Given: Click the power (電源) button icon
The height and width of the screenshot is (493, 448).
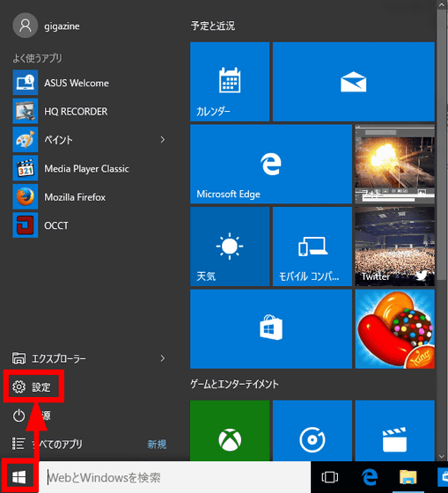Looking at the screenshot, I should 18,416.
